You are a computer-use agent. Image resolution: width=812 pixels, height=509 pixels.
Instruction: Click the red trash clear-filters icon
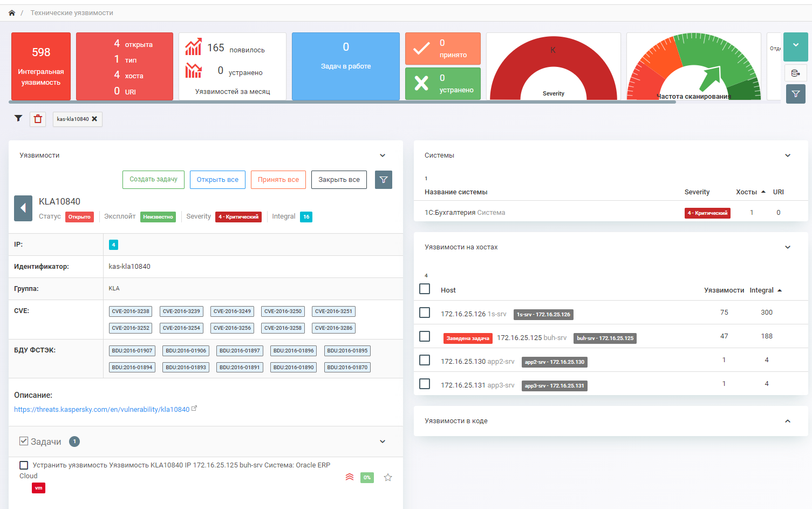[38, 119]
